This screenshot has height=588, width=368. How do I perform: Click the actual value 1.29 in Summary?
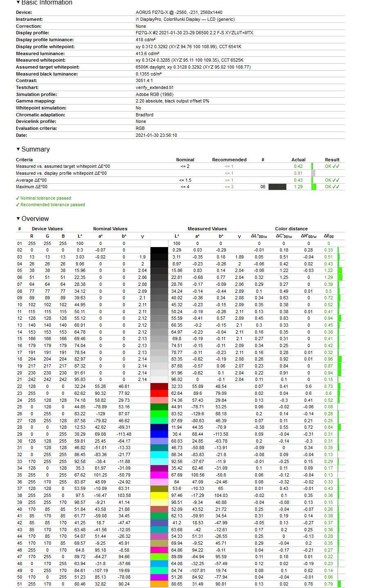(298, 187)
